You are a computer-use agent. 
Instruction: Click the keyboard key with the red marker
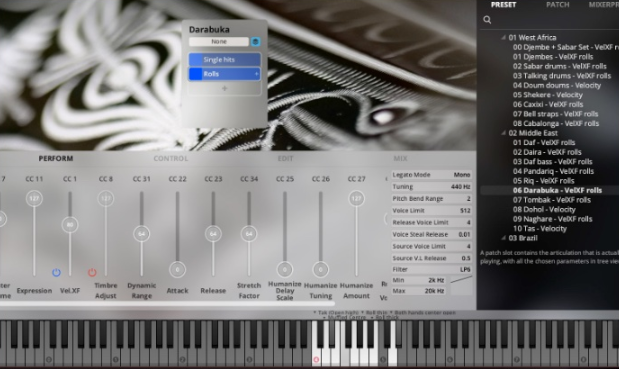pyautogui.click(x=316, y=359)
